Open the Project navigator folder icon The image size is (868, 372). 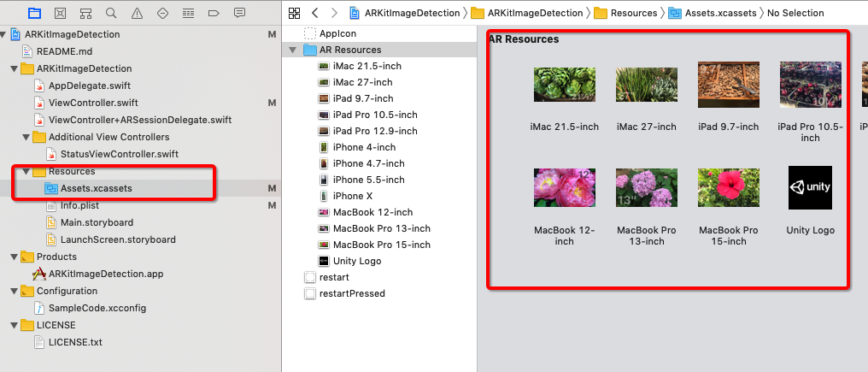click(x=34, y=13)
